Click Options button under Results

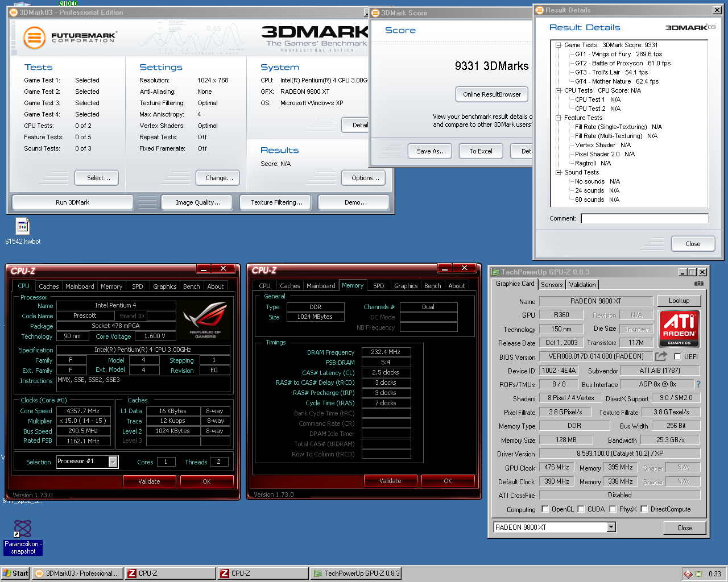pos(364,178)
